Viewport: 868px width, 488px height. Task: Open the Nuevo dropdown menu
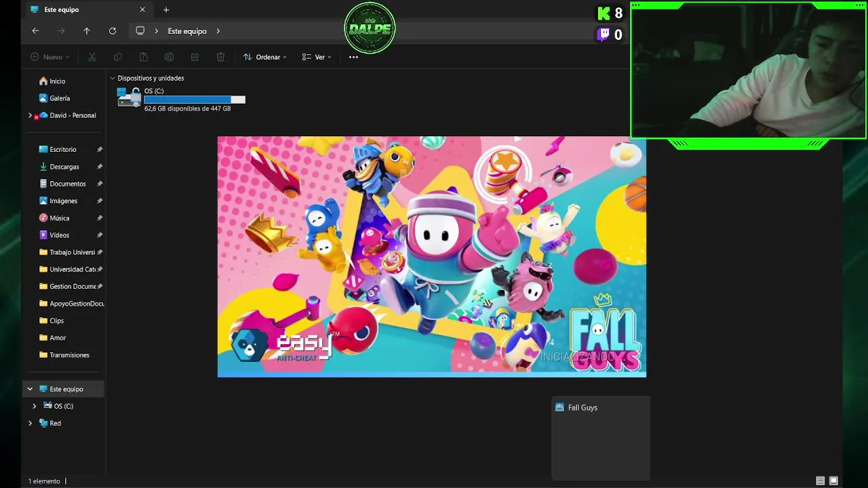(50, 57)
